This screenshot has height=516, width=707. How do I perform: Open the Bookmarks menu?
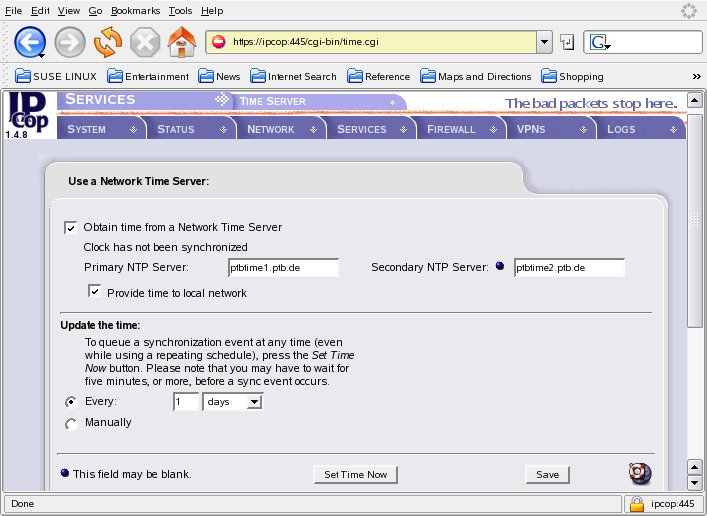point(134,10)
